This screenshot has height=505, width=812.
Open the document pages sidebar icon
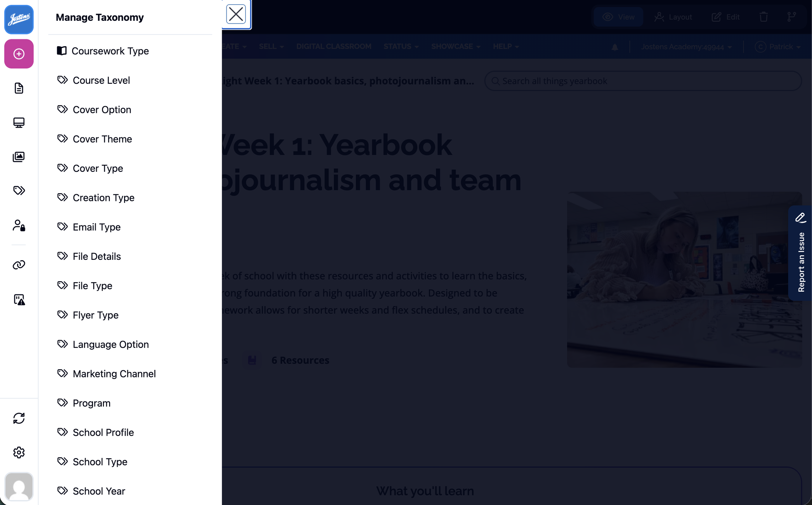19,88
